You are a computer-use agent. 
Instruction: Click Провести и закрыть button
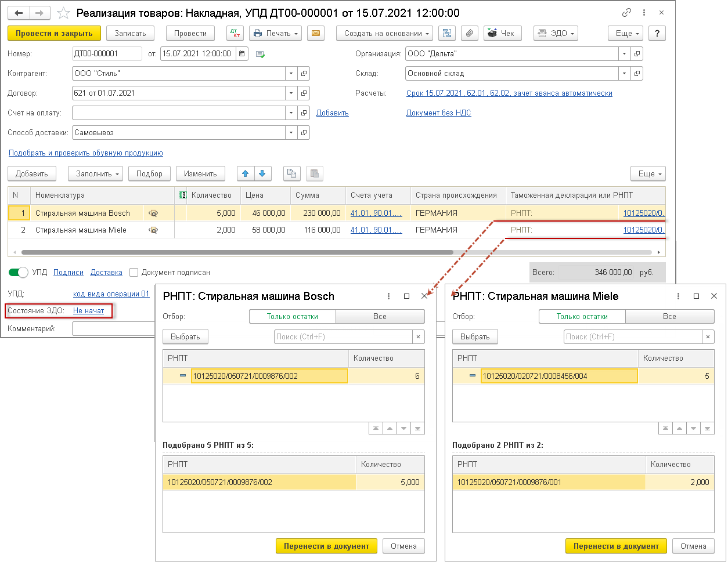point(54,33)
